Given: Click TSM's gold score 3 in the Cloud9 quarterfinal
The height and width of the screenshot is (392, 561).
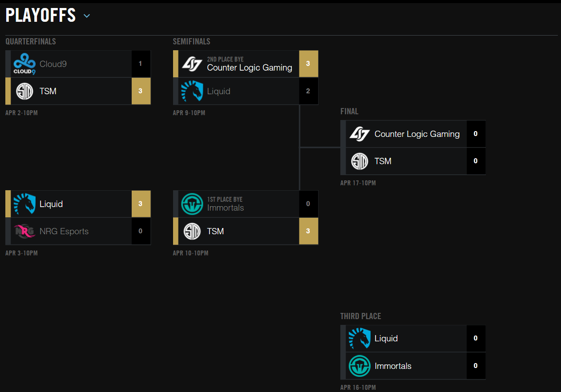Looking at the screenshot, I should [x=141, y=91].
